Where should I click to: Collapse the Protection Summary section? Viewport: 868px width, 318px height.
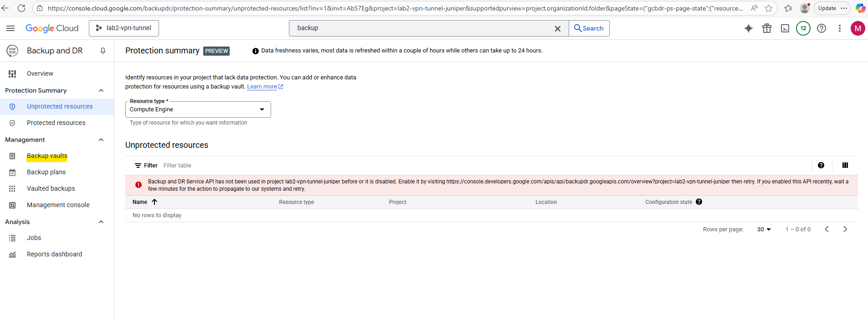101,90
